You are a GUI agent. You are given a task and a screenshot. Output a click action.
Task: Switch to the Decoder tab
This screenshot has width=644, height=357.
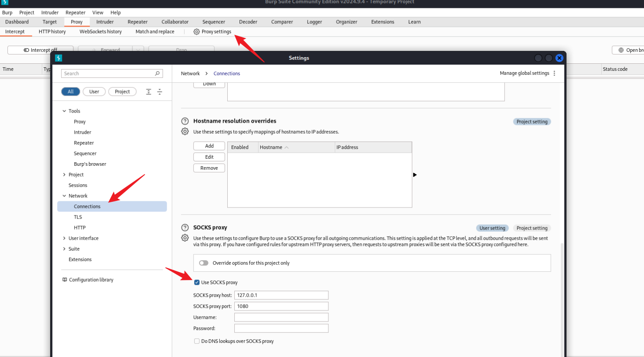(248, 22)
